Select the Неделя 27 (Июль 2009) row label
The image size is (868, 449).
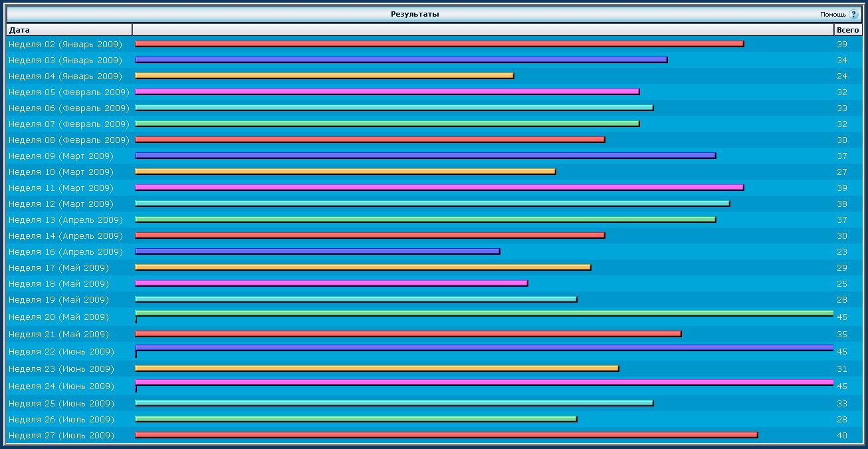pyautogui.click(x=61, y=436)
